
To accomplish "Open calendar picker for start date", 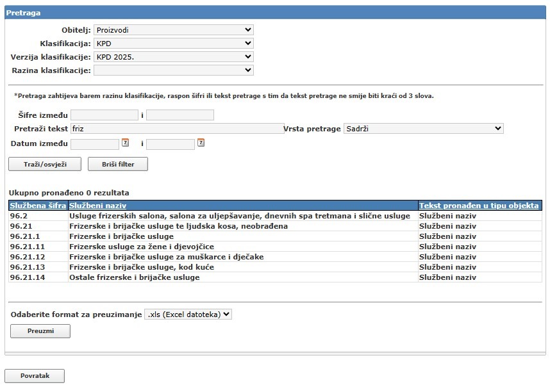I will (x=125, y=143).
